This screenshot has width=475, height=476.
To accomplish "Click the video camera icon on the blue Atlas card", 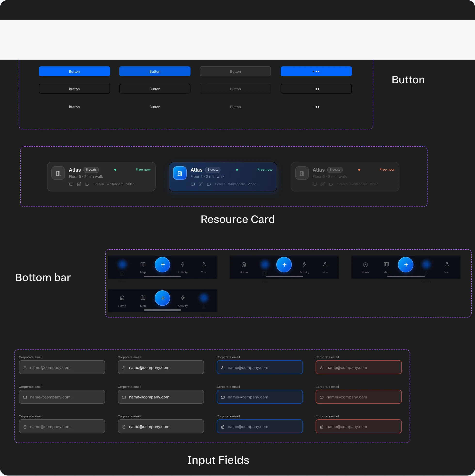I will pyautogui.click(x=209, y=184).
